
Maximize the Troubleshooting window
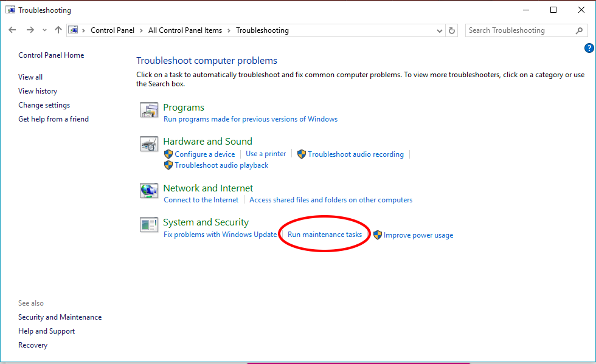pos(553,10)
